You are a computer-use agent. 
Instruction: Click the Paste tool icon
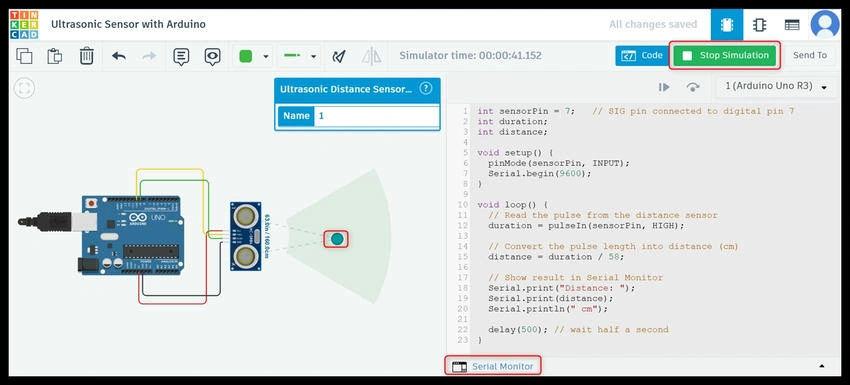point(55,56)
